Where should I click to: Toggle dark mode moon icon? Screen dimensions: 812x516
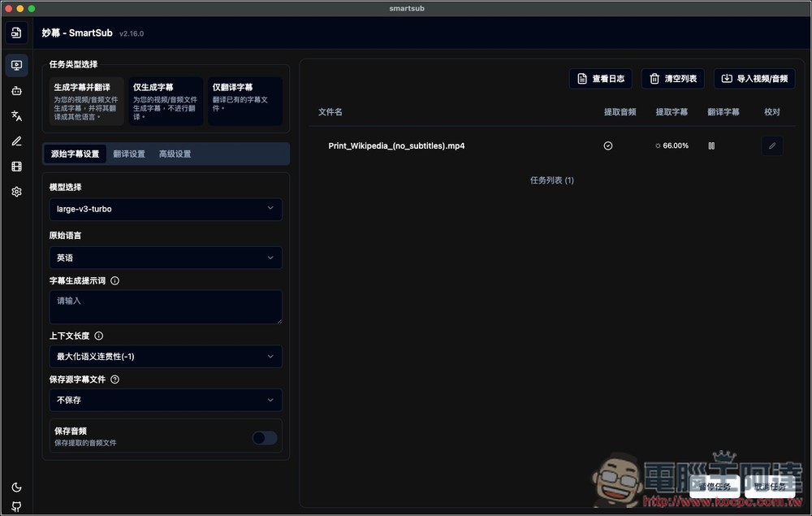coord(16,487)
